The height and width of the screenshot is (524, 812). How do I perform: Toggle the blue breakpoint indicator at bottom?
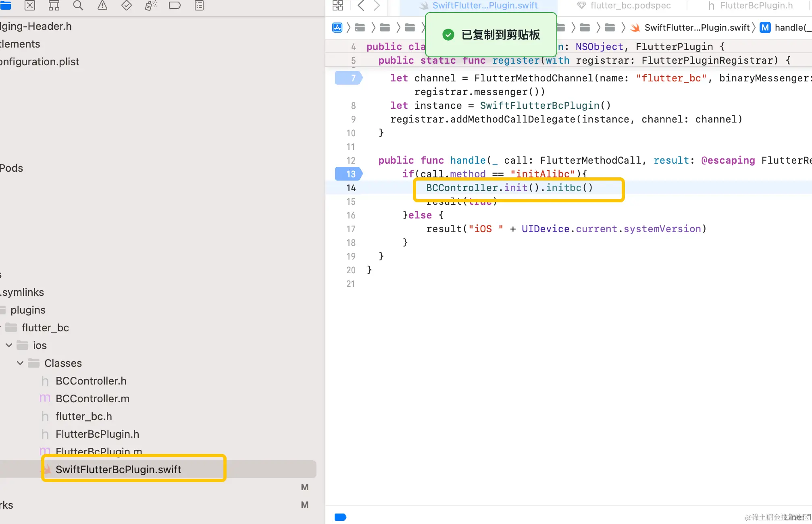click(x=341, y=517)
